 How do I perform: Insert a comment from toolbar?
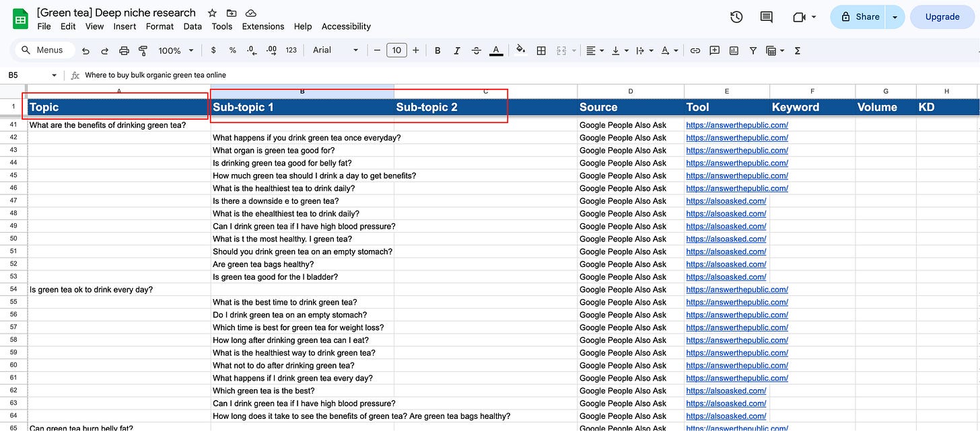tap(715, 50)
